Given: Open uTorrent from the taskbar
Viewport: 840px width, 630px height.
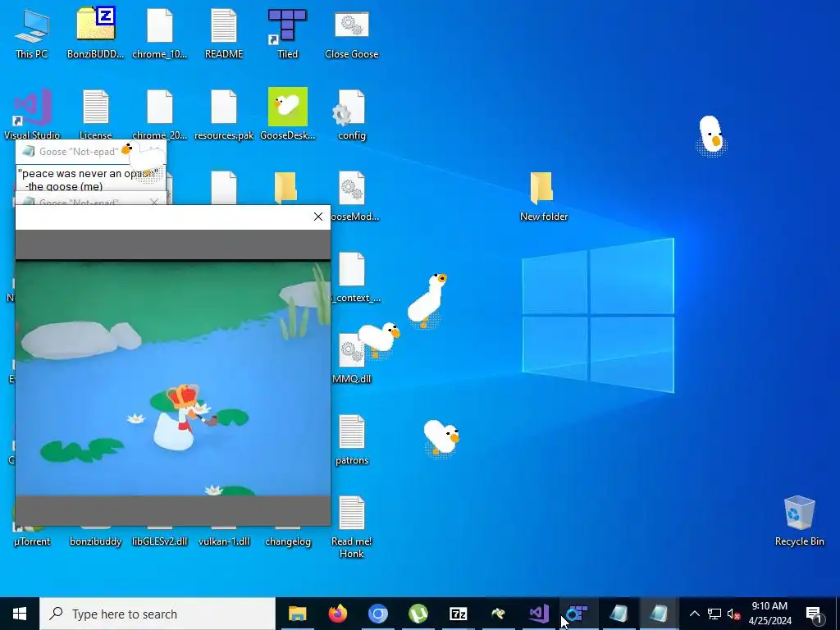Looking at the screenshot, I should [x=418, y=614].
